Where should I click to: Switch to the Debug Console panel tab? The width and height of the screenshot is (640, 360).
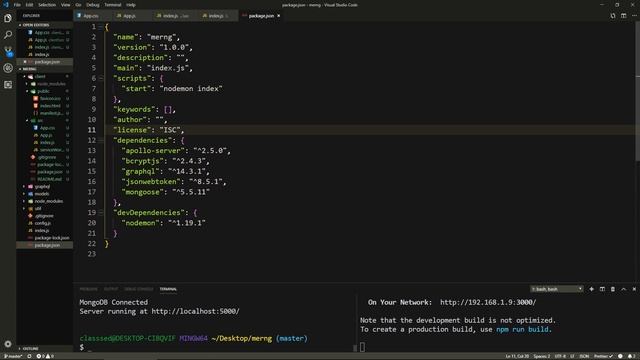click(139, 289)
